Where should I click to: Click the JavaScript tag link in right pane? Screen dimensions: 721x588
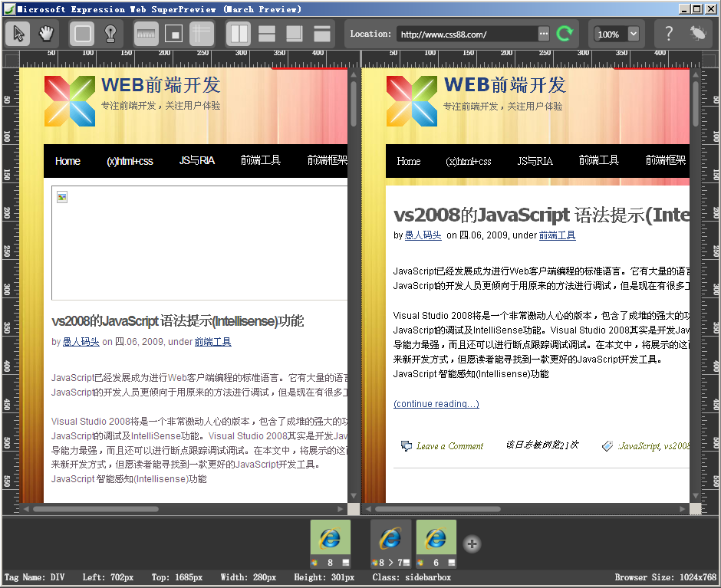coord(639,446)
